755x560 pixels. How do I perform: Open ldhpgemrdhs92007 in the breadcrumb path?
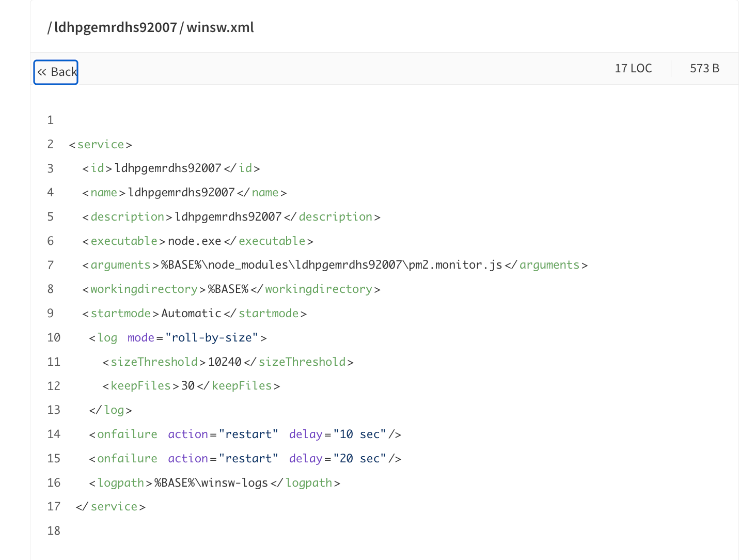(x=116, y=27)
